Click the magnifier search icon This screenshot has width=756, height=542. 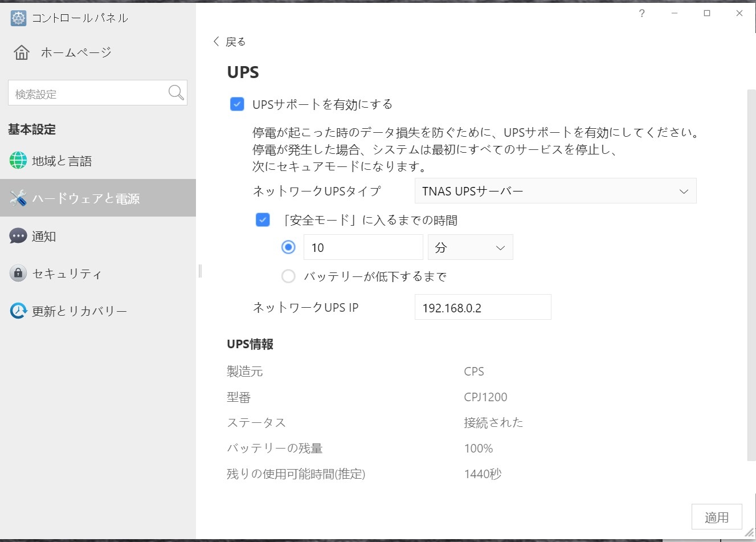pyautogui.click(x=176, y=92)
